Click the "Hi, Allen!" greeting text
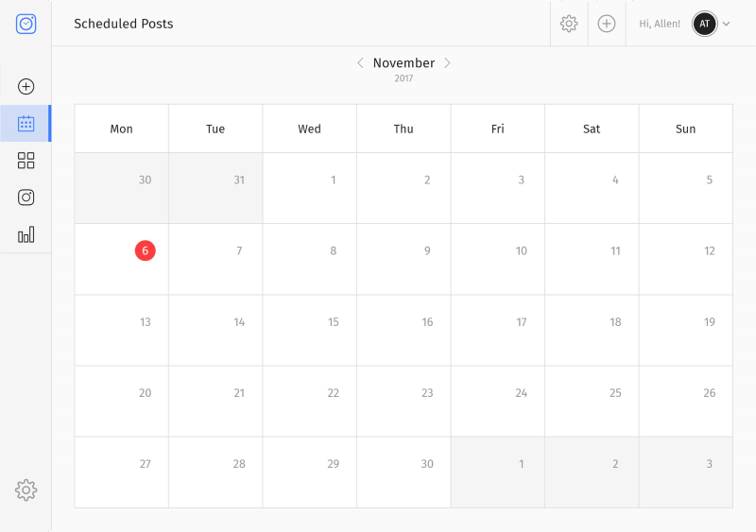The image size is (756, 532). click(660, 24)
